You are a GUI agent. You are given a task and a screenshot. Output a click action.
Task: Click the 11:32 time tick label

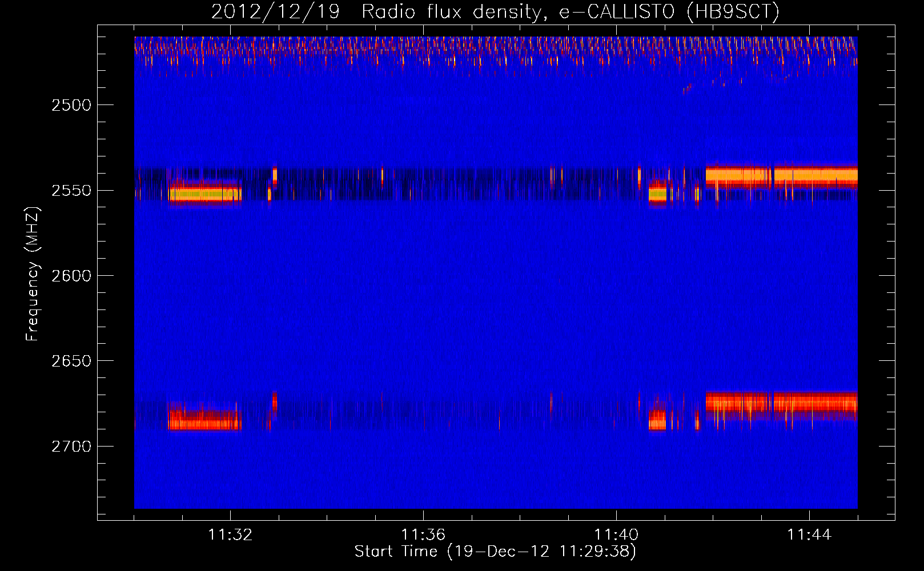coord(230,535)
